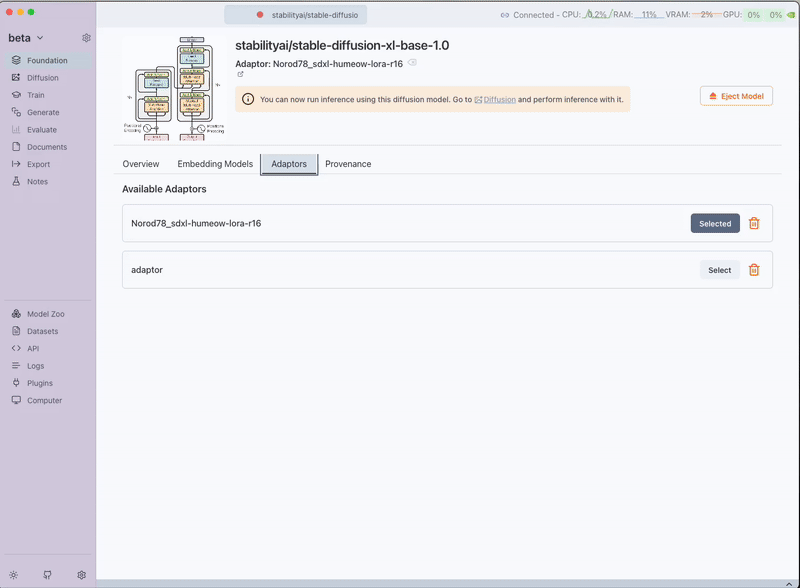Open settings gear at sidebar bottom
The height and width of the screenshot is (588, 800).
click(82, 575)
